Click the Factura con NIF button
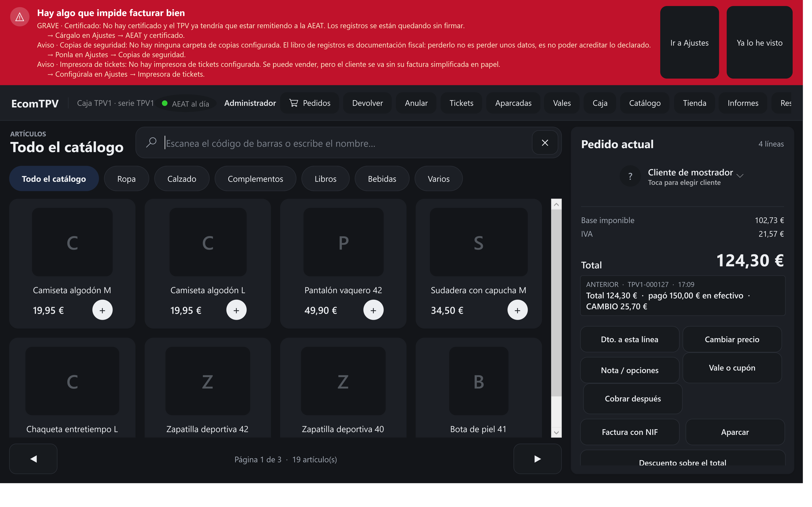The width and height of the screenshot is (812, 507). (x=629, y=432)
